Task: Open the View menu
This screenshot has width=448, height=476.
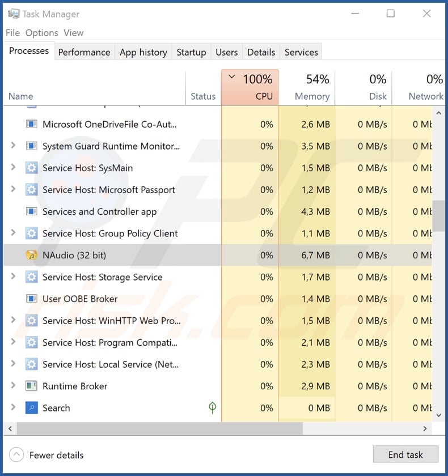Action: [74, 33]
